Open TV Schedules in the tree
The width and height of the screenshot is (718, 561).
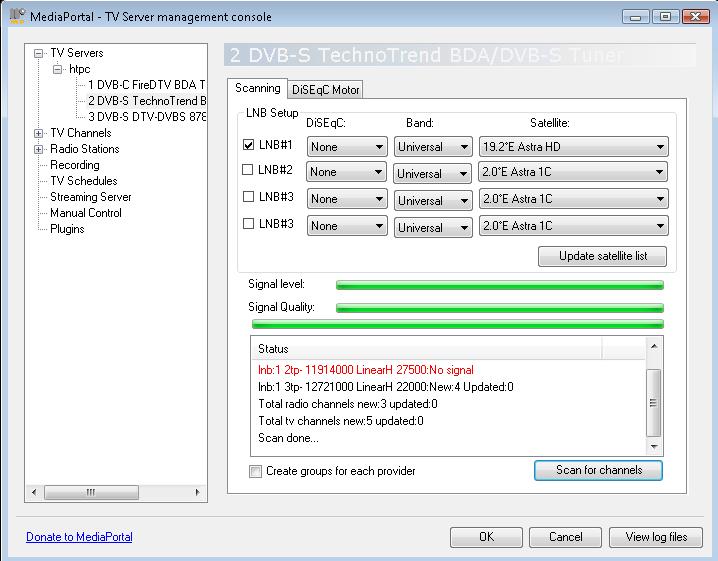coord(84,181)
